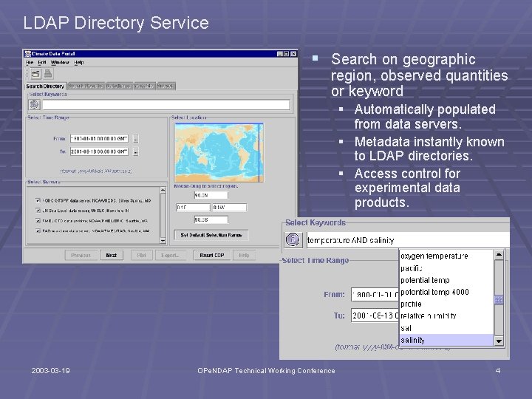Open the Window menu
This screenshot has width=532, height=399.
coord(60,62)
